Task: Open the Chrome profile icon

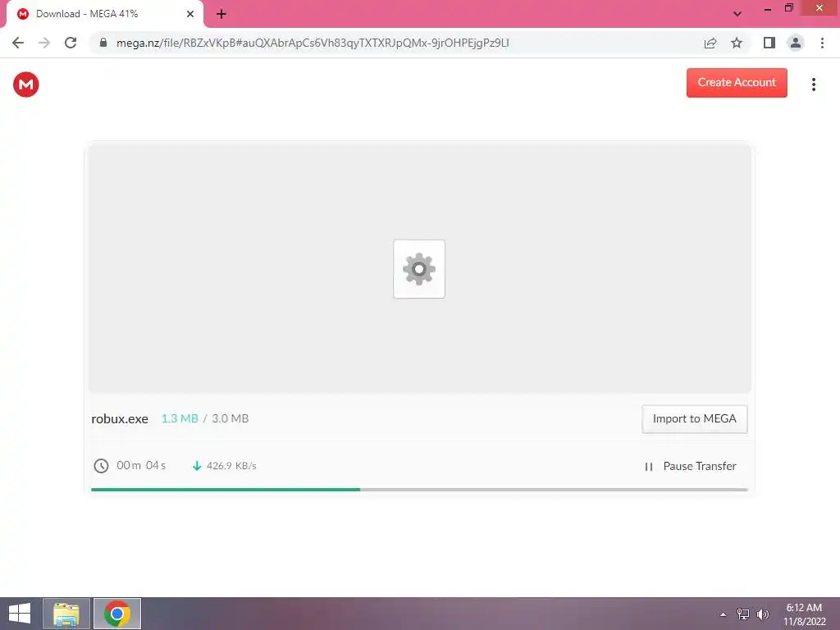Action: [x=796, y=43]
